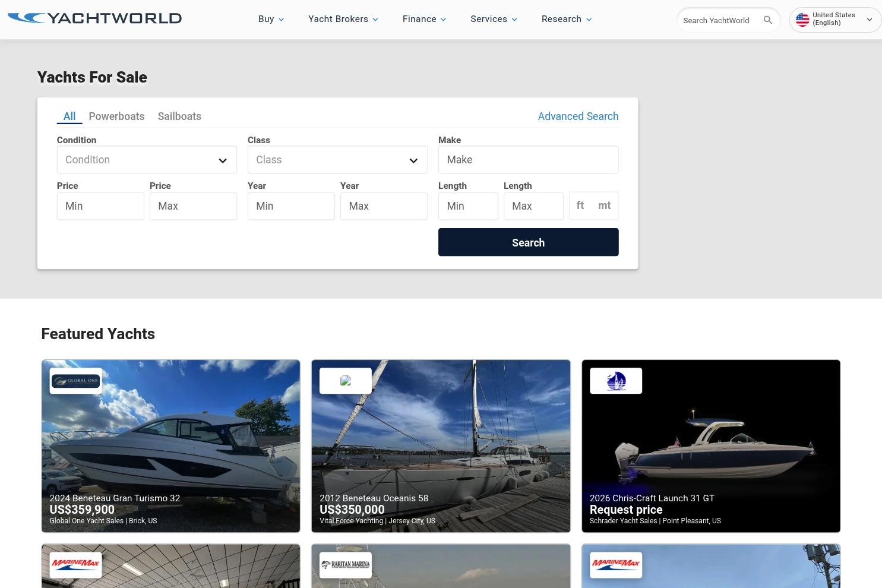Open the Schrader Yacht Sales logo badge
The image size is (882, 588).
(x=616, y=381)
